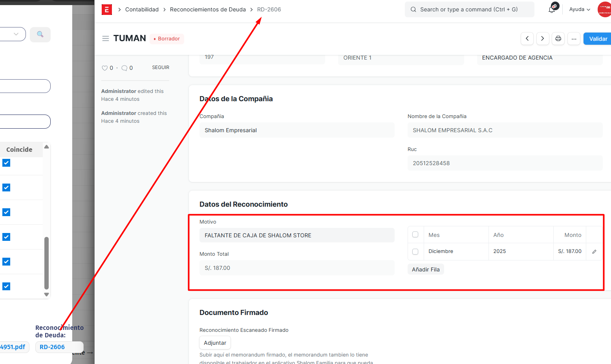The height and width of the screenshot is (364, 611).
Task: Expand the Ayuda help dropdown
Action: click(x=580, y=9)
